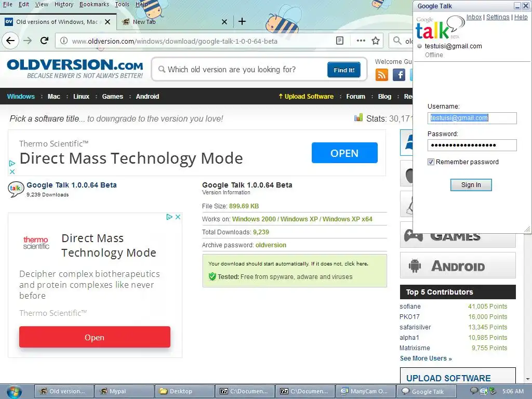Screen dimensions: 532x399
Task: Open the Settings link in Google Talk
Action: point(498,17)
